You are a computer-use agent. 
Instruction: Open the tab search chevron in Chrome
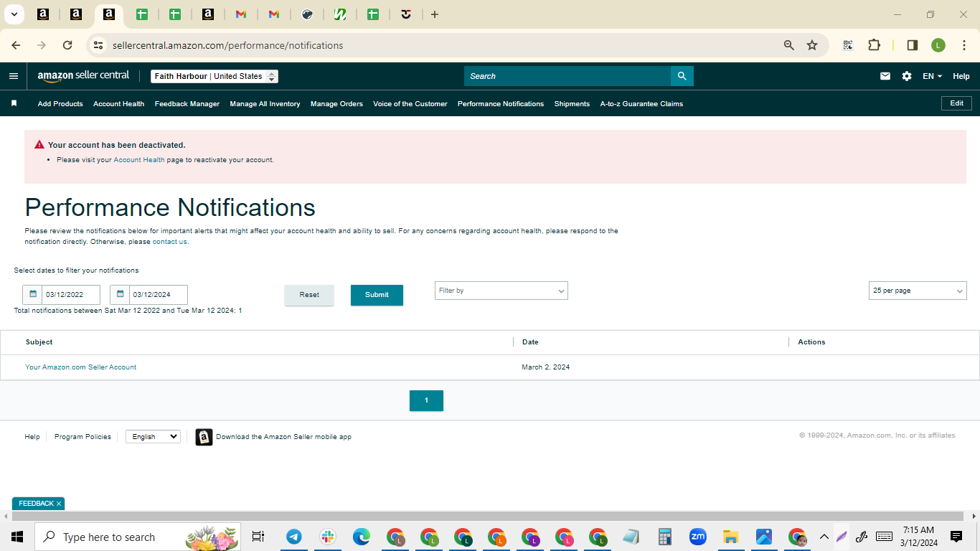point(14,14)
